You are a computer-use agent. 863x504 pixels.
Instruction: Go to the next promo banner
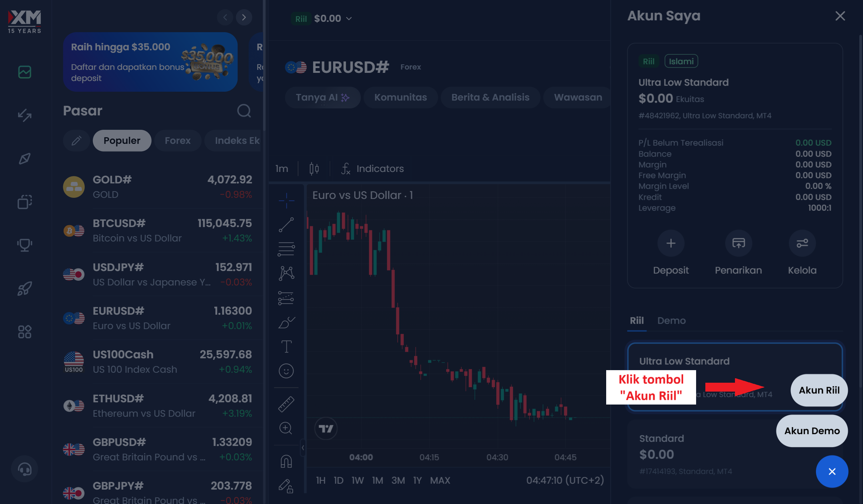click(244, 17)
